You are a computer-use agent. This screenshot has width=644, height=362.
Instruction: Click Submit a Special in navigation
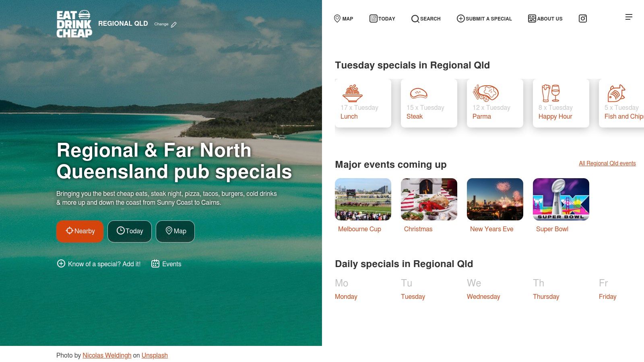[x=484, y=19]
